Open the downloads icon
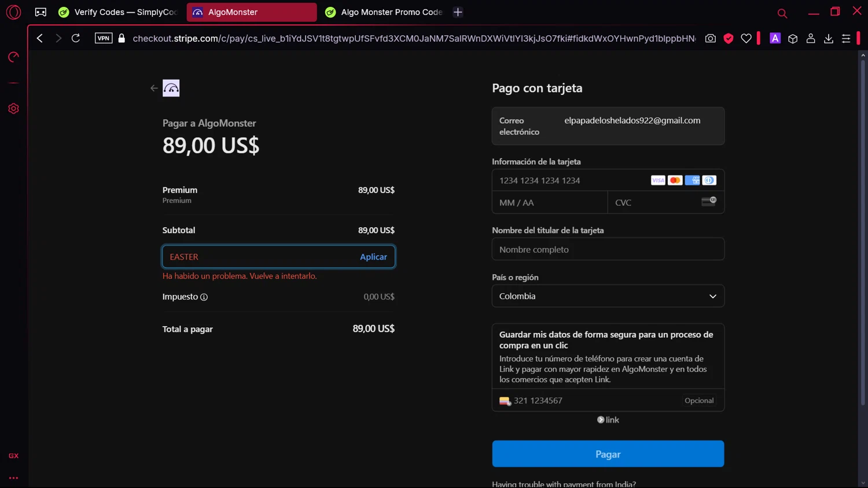The width and height of the screenshot is (868, 488). click(x=829, y=38)
